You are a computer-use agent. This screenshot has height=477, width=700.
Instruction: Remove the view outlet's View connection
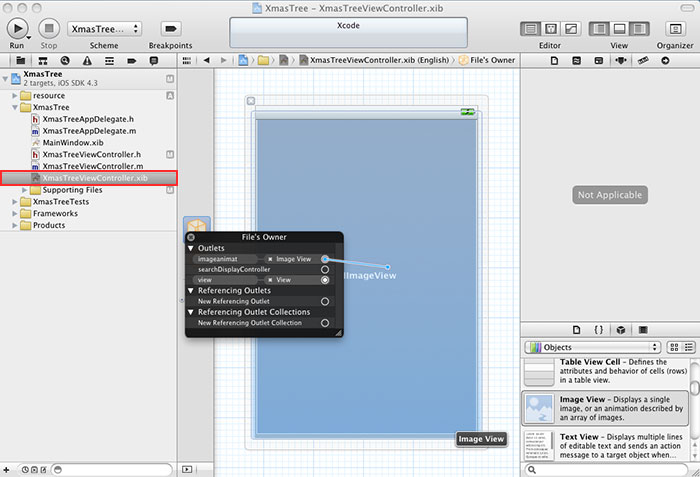[x=270, y=280]
